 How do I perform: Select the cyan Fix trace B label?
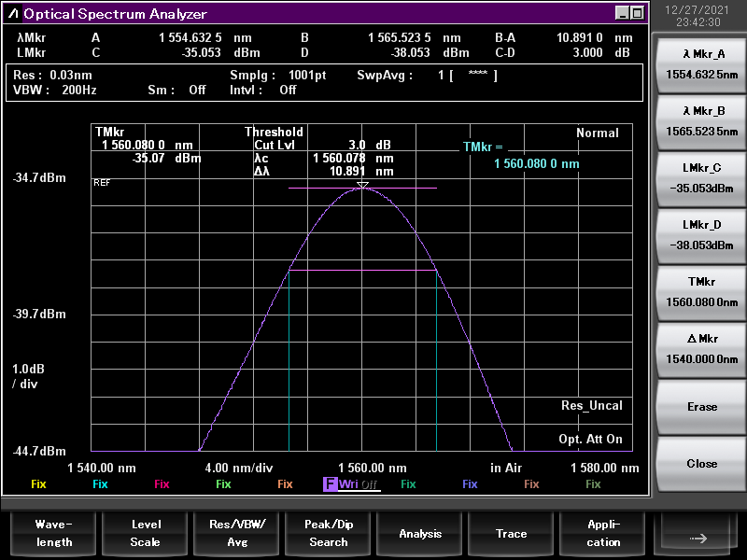pyautogui.click(x=100, y=484)
